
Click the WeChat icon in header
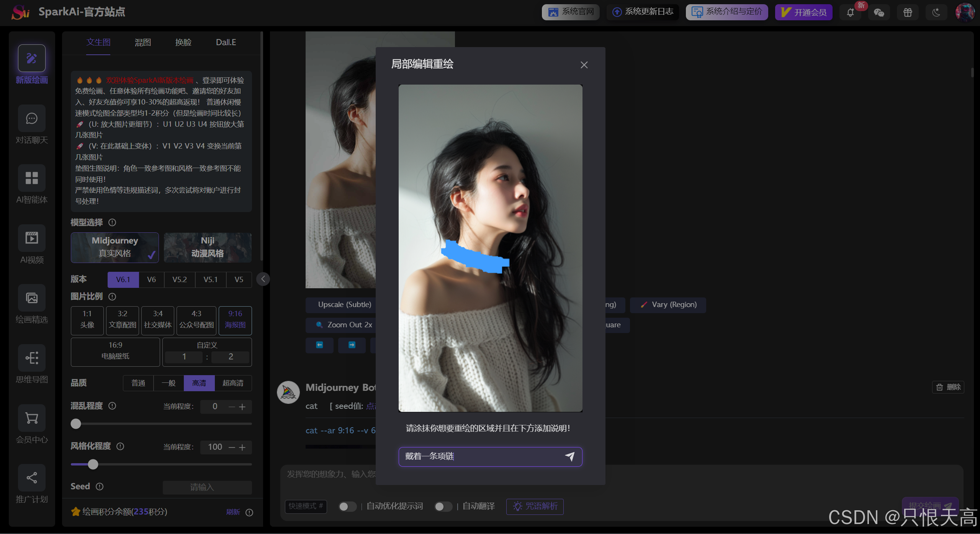[879, 13]
